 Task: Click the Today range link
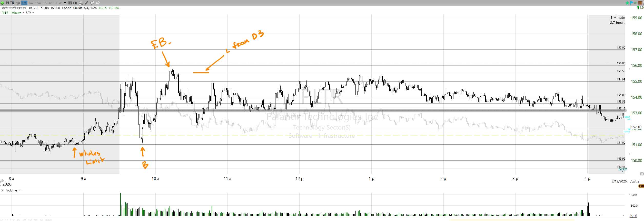pyautogui.click(x=48, y=220)
